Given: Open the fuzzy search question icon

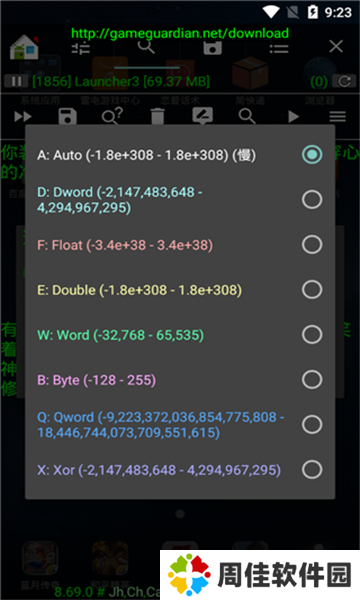Looking at the screenshot, I should pyautogui.click(x=112, y=116).
